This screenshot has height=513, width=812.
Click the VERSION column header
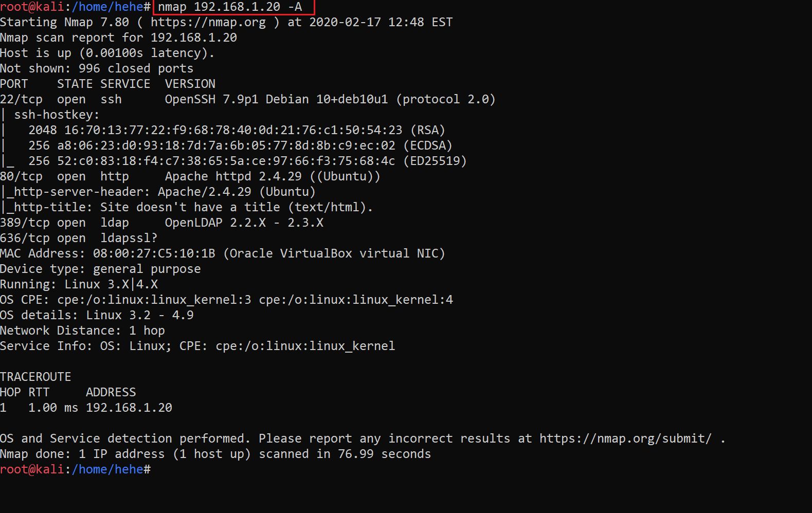tap(190, 84)
